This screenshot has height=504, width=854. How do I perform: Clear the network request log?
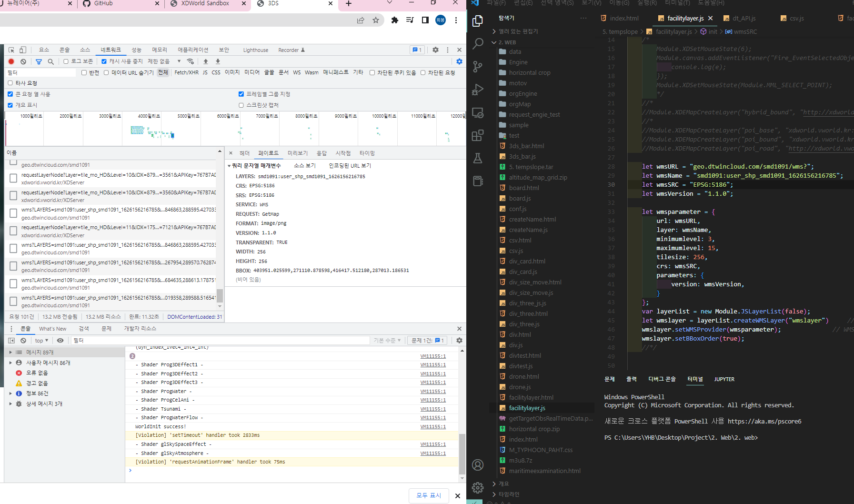[23, 61]
